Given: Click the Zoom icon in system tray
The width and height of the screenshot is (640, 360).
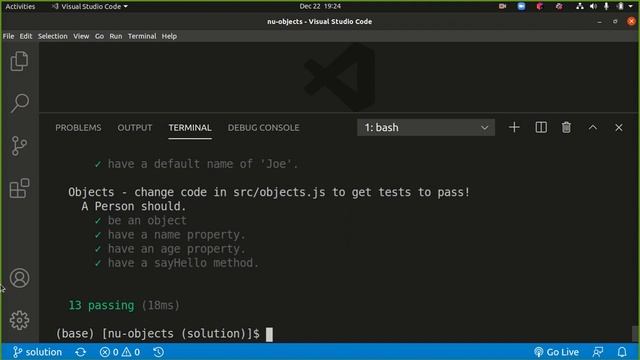Looking at the screenshot, I should coord(521,6).
